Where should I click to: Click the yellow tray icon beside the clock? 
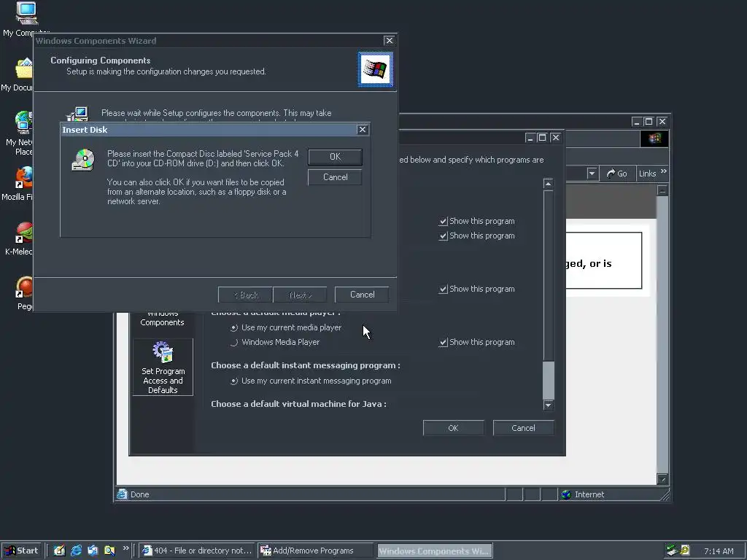click(x=685, y=551)
